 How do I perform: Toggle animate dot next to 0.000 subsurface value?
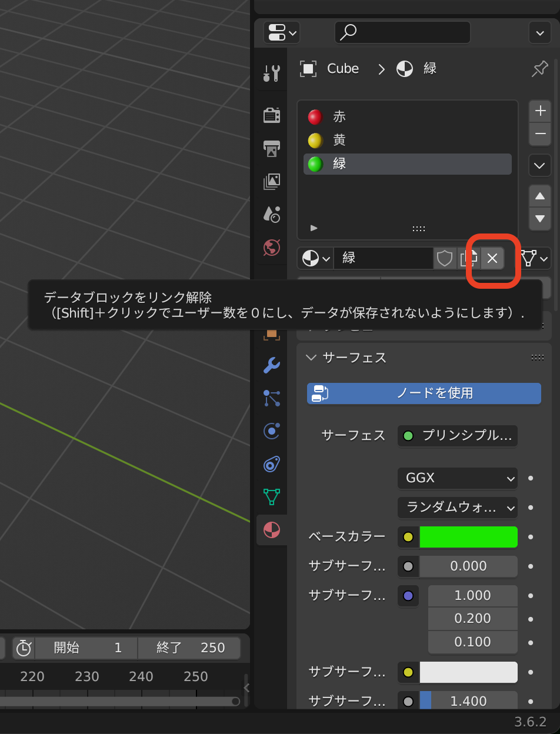[x=531, y=566]
